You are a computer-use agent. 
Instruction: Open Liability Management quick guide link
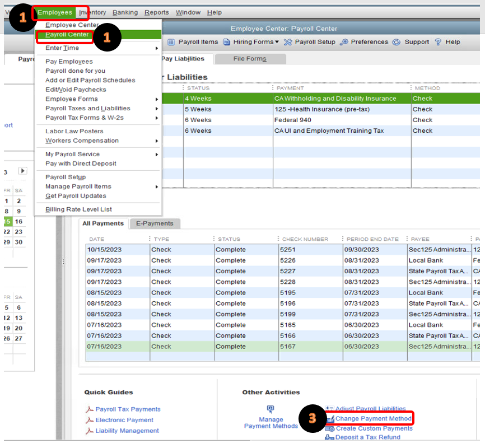(127, 431)
